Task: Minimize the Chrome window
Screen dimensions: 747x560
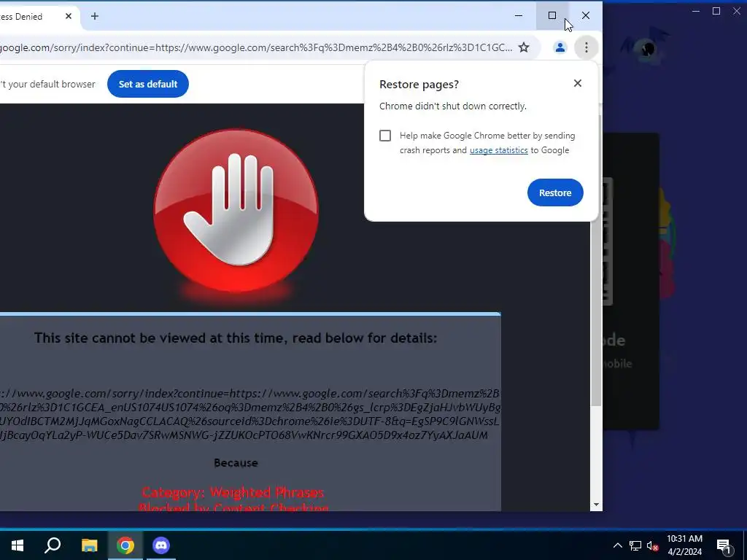Action: click(x=519, y=16)
